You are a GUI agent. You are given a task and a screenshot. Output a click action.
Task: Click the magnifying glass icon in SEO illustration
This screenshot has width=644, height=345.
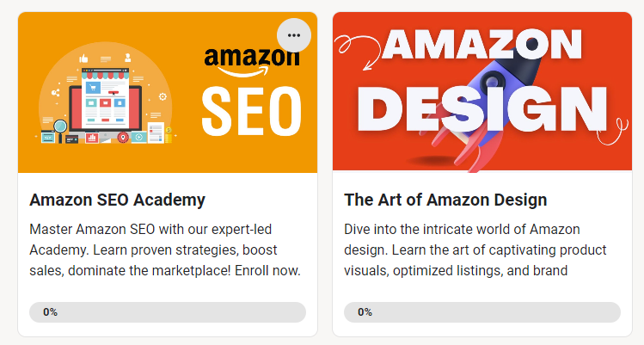pyautogui.click(x=60, y=129)
